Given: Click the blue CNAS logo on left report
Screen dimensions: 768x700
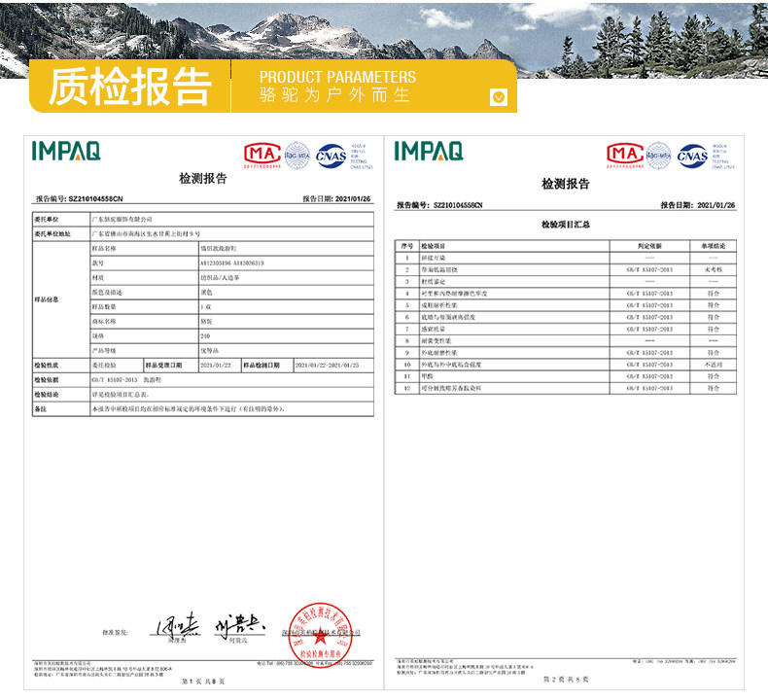Looking at the screenshot, I should [332, 156].
